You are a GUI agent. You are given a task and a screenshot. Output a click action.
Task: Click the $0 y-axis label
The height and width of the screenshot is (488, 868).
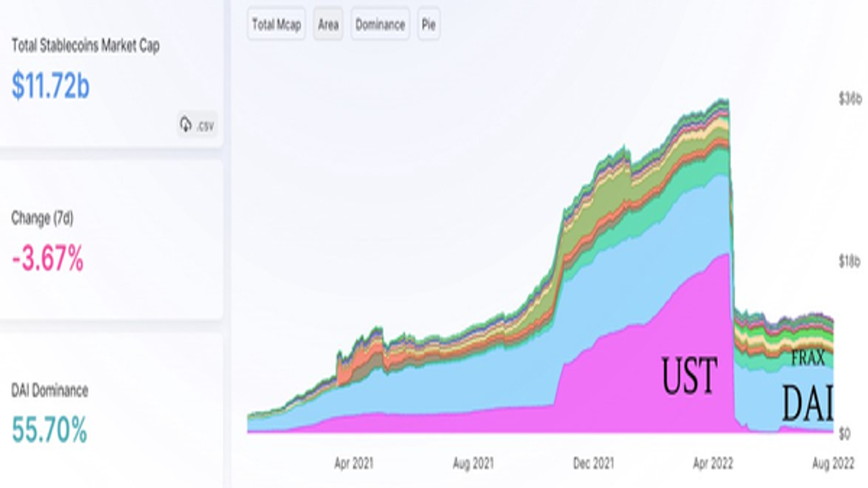pos(846,432)
